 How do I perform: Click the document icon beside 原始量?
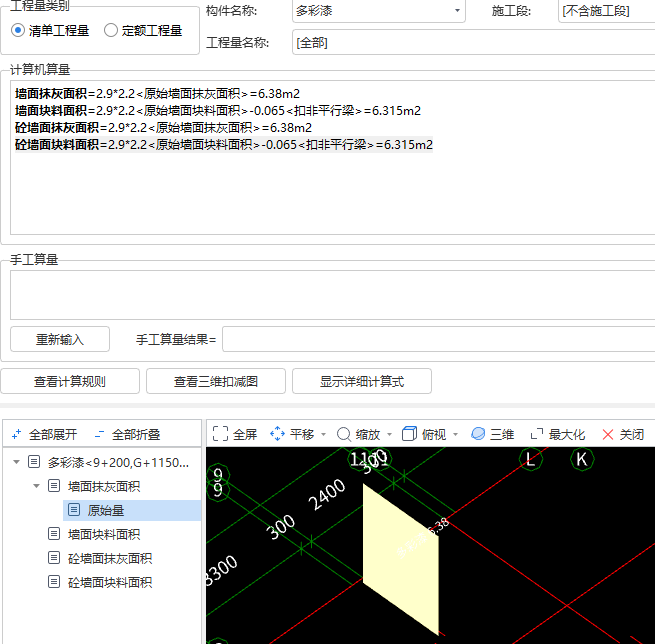coord(74,510)
